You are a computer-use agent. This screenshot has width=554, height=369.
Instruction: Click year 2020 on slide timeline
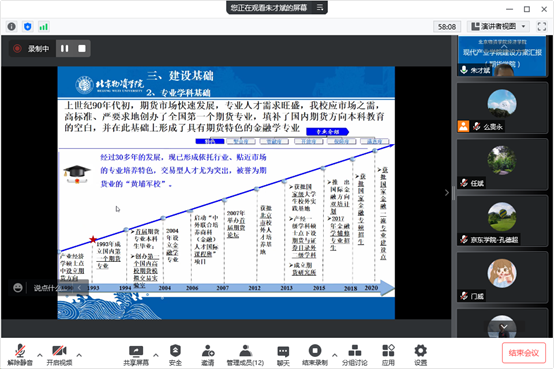tap(371, 288)
